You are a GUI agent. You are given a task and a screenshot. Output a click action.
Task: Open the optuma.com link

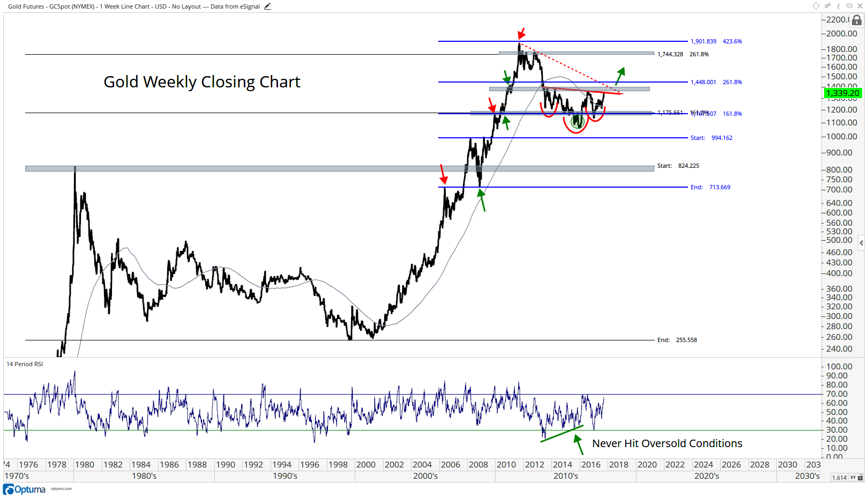61,488
